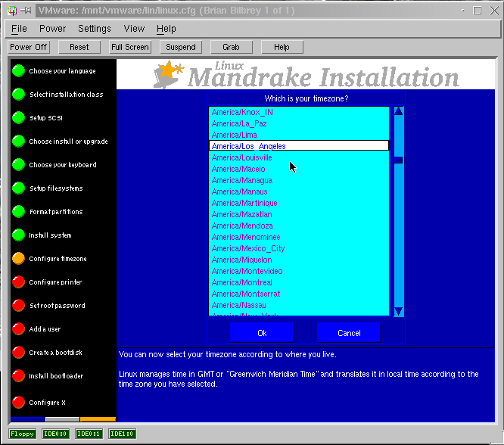504x445 pixels.
Task: Click the Full Screen toolbar button
Action: [x=129, y=47]
